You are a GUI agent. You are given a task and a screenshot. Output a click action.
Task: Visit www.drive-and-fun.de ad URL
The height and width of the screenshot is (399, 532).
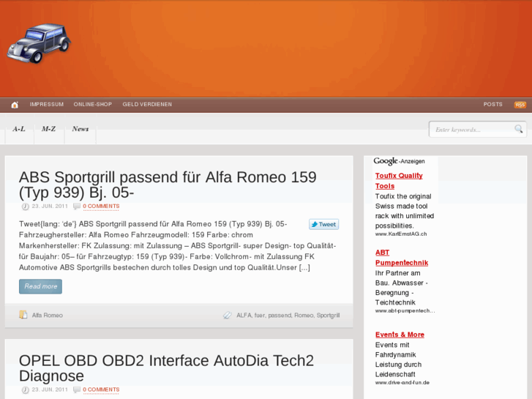point(402,382)
